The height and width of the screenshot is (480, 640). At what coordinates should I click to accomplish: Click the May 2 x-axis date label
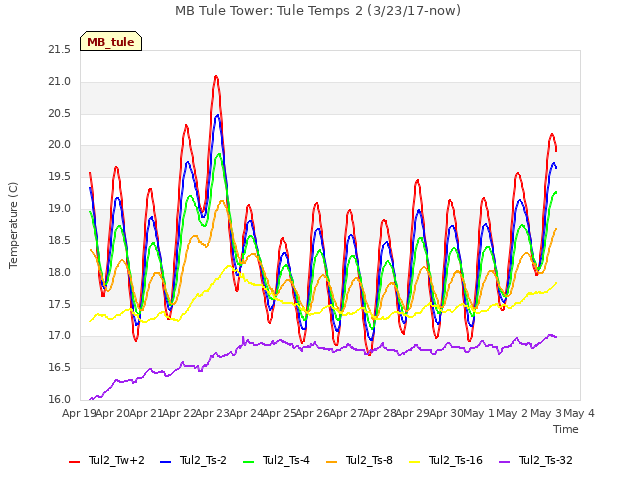(512, 413)
